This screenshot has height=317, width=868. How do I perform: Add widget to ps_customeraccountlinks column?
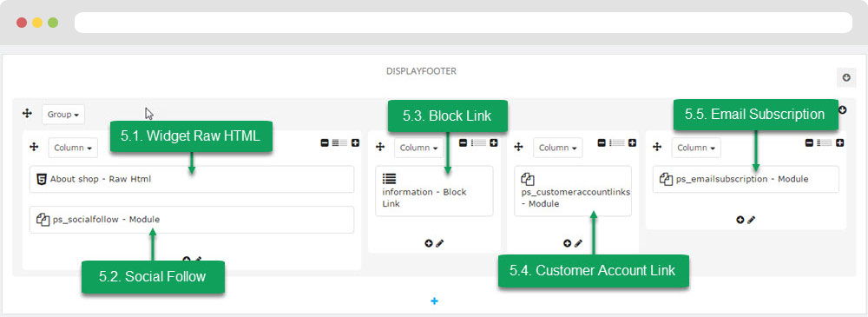567,242
